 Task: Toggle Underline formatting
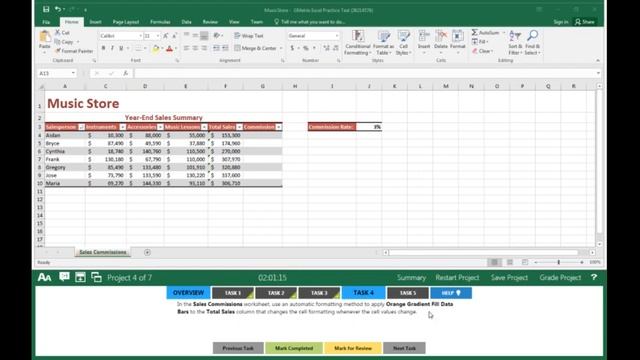point(121,48)
